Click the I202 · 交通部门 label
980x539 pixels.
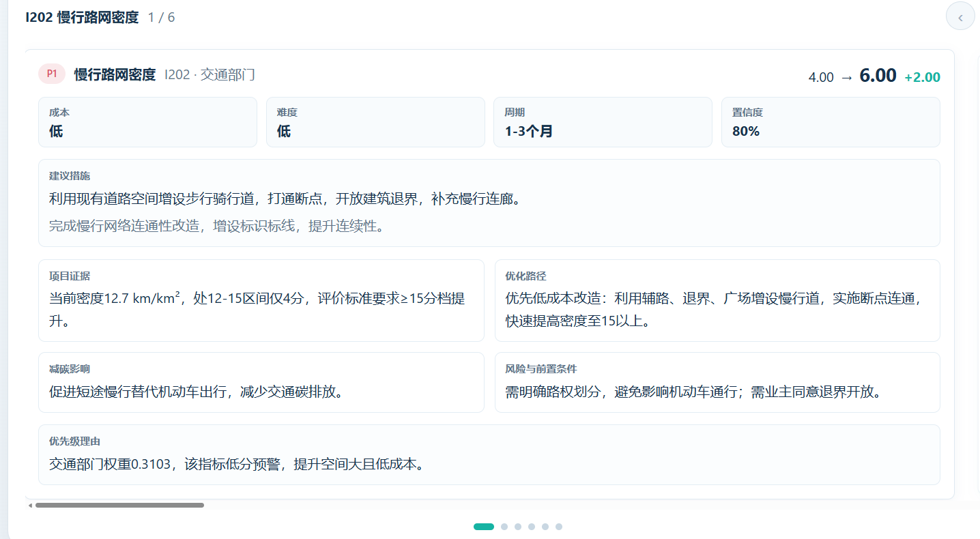pyautogui.click(x=210, y=74)
